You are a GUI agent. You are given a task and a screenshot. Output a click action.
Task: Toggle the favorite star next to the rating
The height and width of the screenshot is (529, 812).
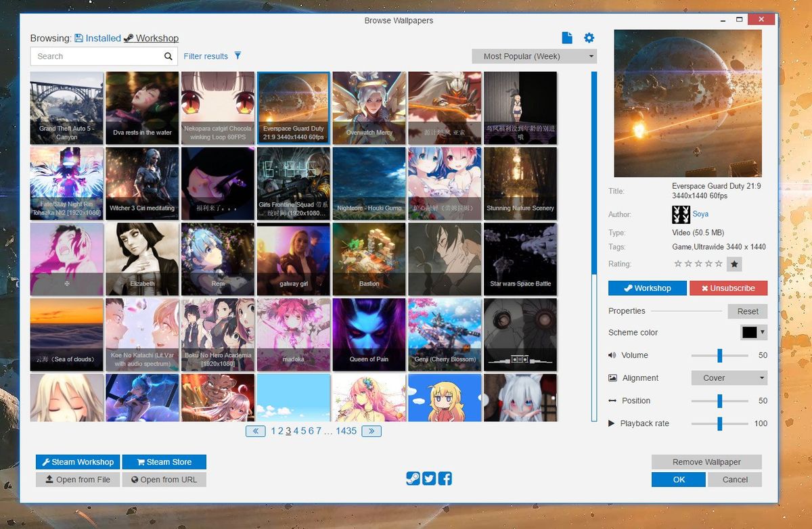pos(734,264)
